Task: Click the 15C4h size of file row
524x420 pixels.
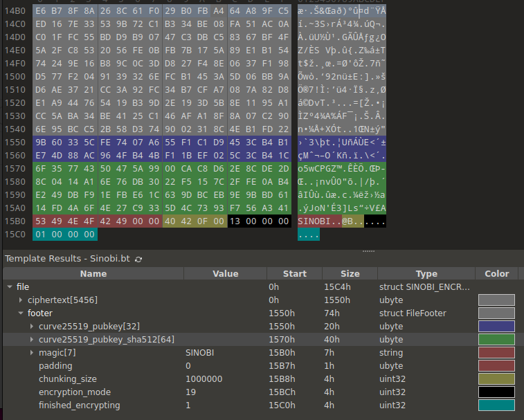Action: pyautogui.click(x=337, y=286)
